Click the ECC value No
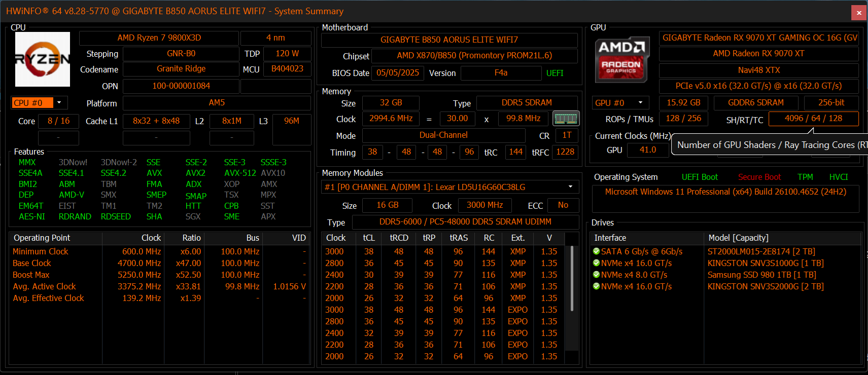The height and width of the screenshot is (375, 868). [563, 205]
